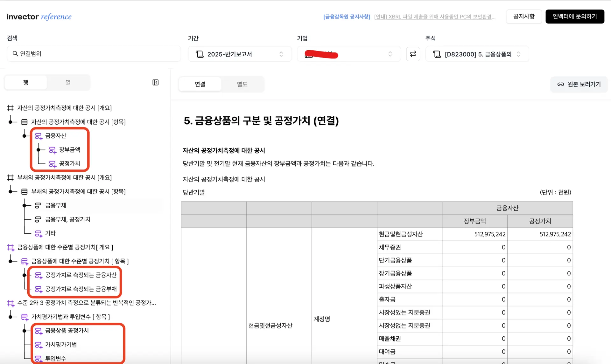Click the grid icon beside 자산의 공정가치측정에 대한 공시 [개요]

(x=10, y=108)
